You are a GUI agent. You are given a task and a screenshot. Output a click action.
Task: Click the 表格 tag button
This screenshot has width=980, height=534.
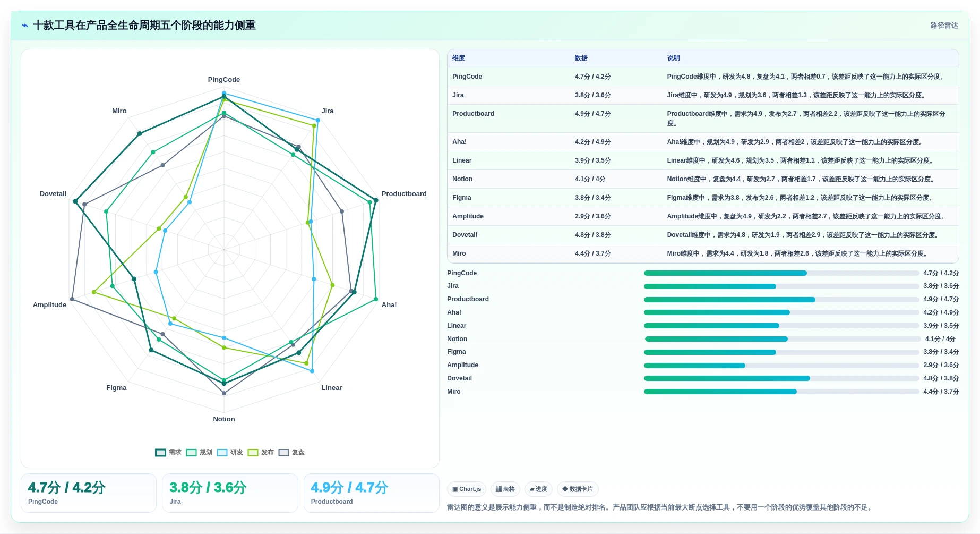(505, 489)
